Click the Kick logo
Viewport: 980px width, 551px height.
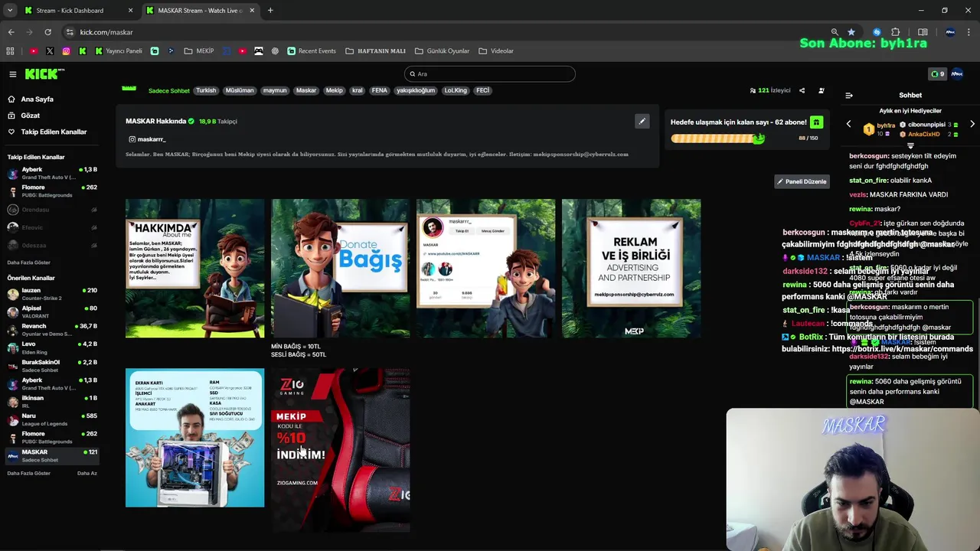(44, 74)
